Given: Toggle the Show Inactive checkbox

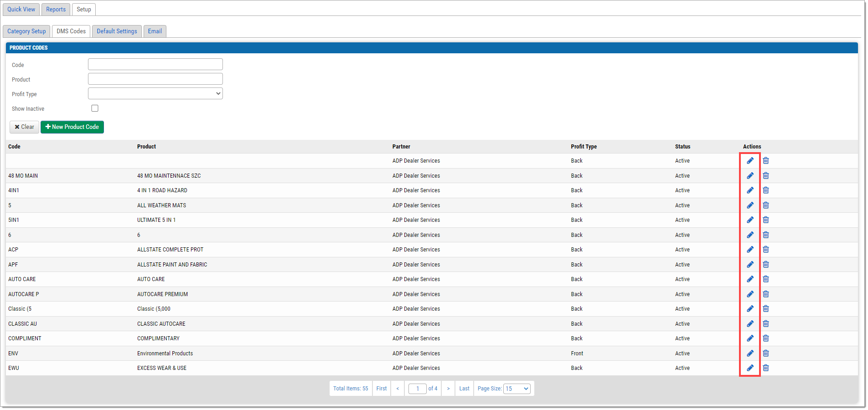Looking at the screenshot, I should 95,108.
